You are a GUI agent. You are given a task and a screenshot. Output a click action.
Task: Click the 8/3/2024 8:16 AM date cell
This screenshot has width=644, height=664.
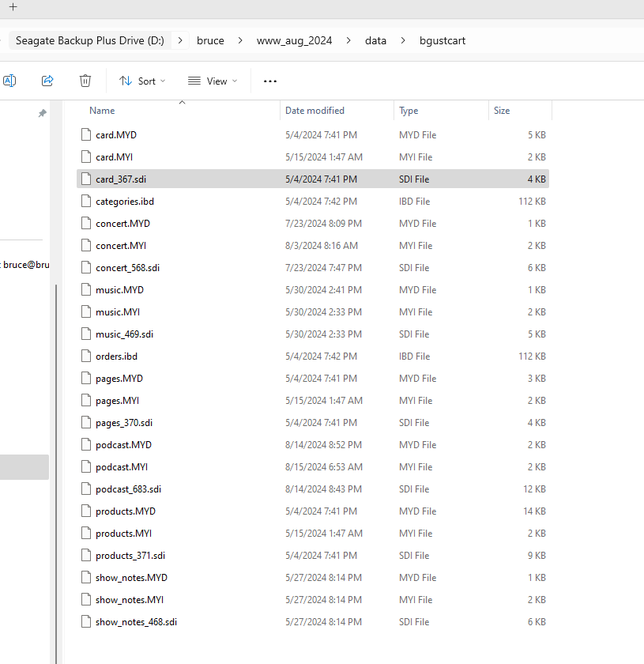coord(322,246)
